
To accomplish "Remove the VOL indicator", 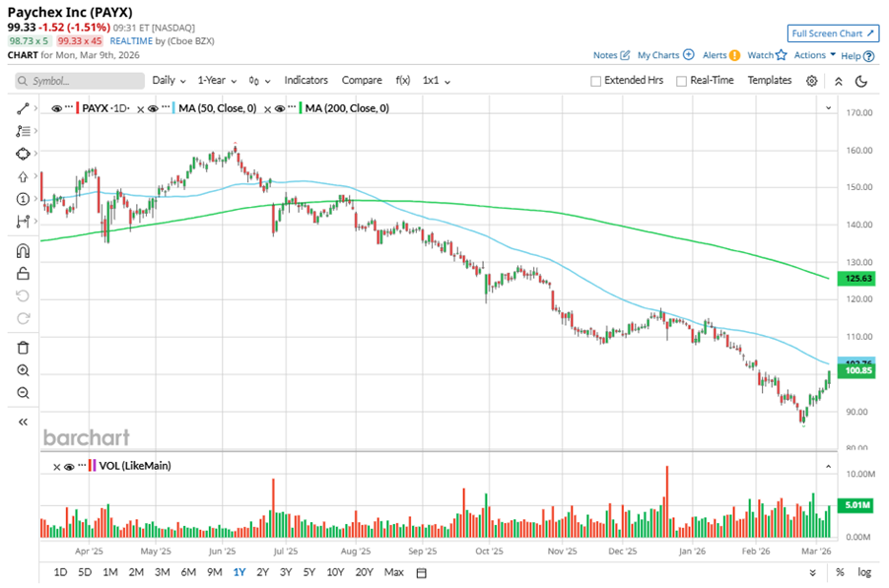I will tap(57, 467).
